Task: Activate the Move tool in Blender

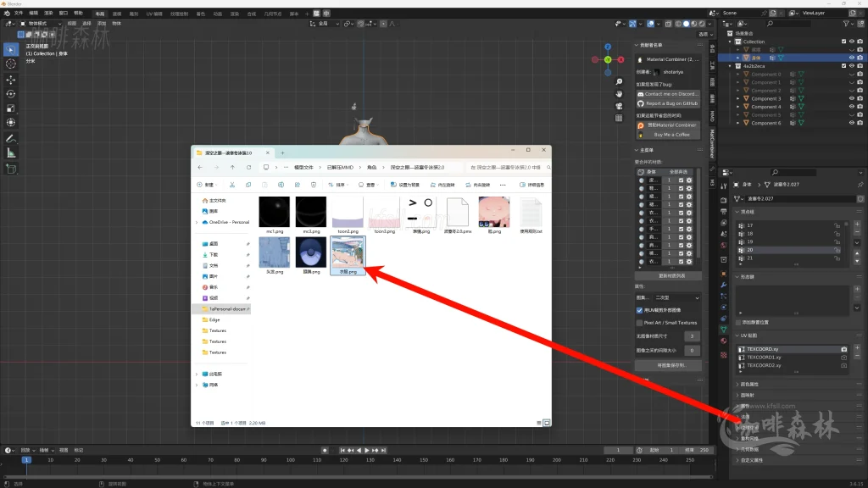Action: [x=10, y=80]
